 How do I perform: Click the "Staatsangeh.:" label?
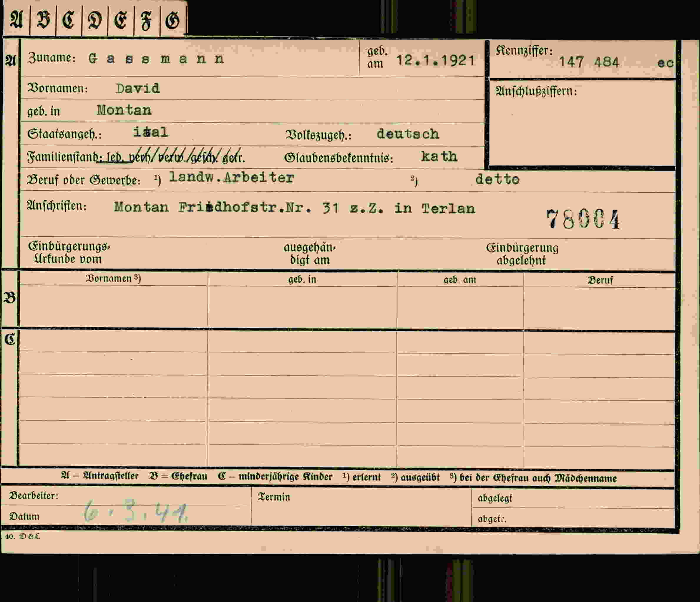pos(64,134)
